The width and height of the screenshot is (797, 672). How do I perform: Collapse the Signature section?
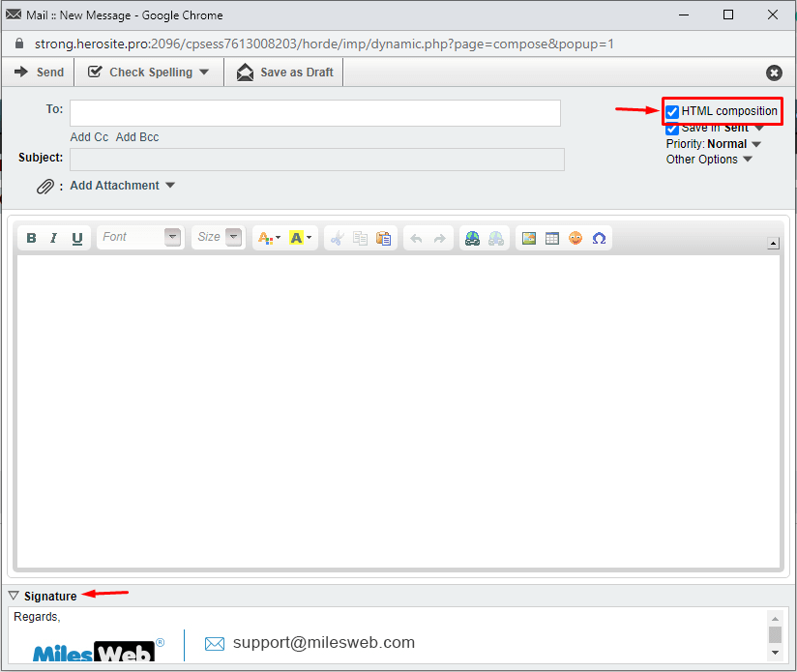[x=14, y=596]
